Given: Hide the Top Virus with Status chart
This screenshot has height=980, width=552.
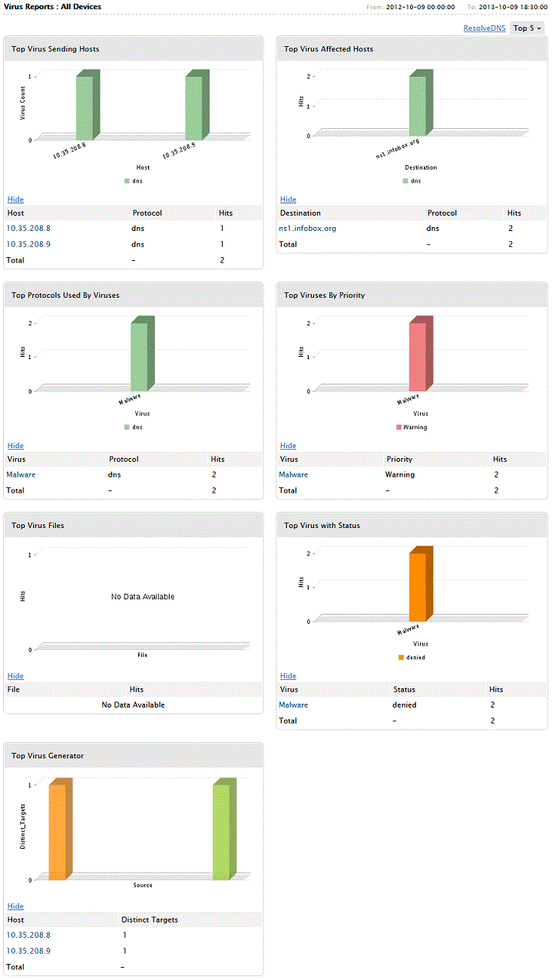Looking at the screenshot, I should coord(288,676).
